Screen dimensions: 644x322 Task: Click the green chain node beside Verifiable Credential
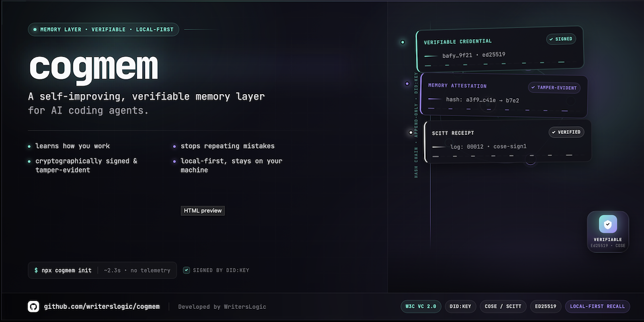coord(403,42)
